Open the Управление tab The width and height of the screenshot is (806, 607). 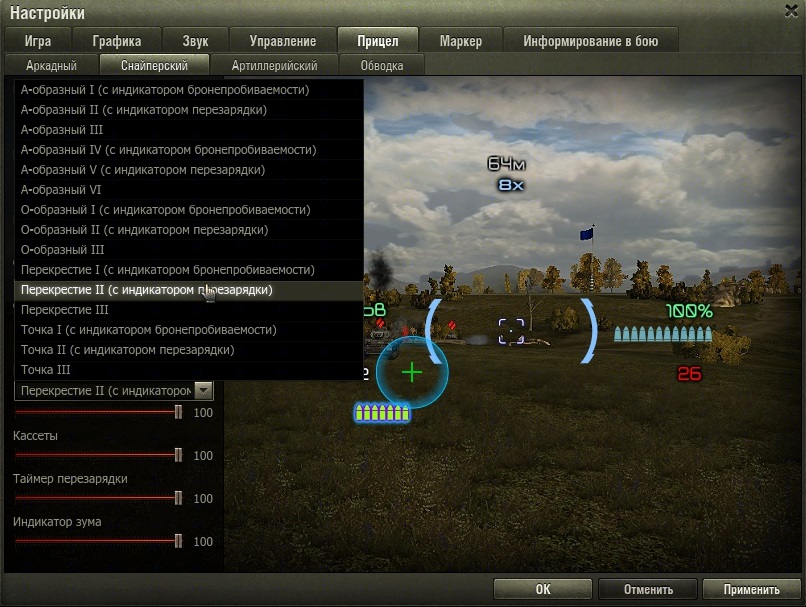coord(283,41)
